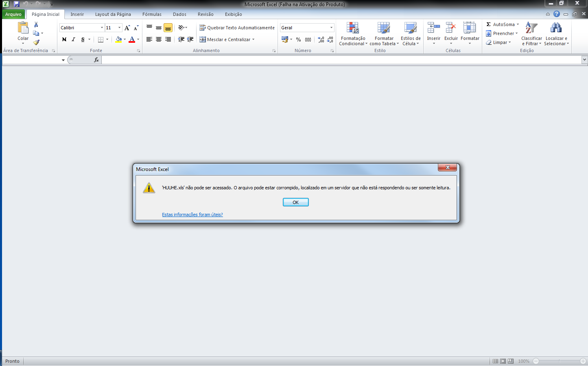The width and height of the screenshot is (588, 366).
Task: Open Limpar clear dropdown
Action: [498, 42]
